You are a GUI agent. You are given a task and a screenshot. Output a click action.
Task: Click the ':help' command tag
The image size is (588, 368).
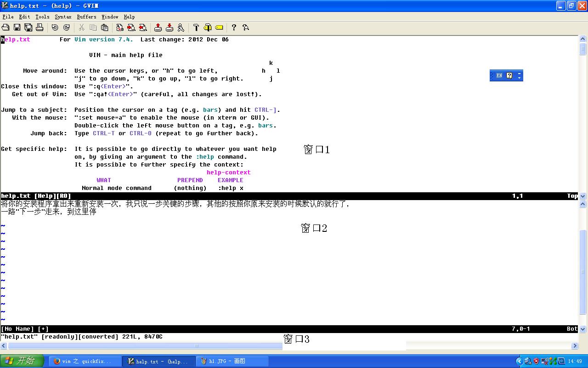click(205, 157)
